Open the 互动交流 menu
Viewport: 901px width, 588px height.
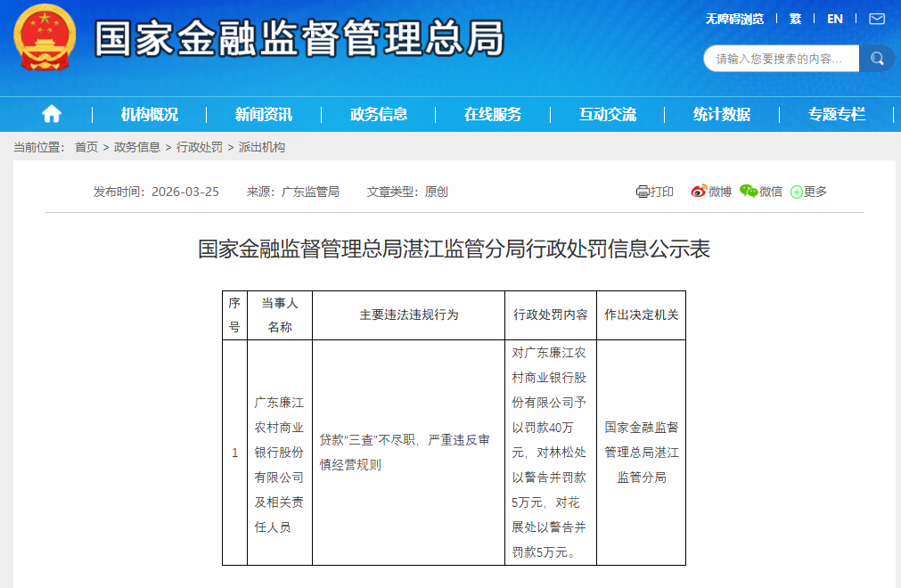tap(608, 114)
